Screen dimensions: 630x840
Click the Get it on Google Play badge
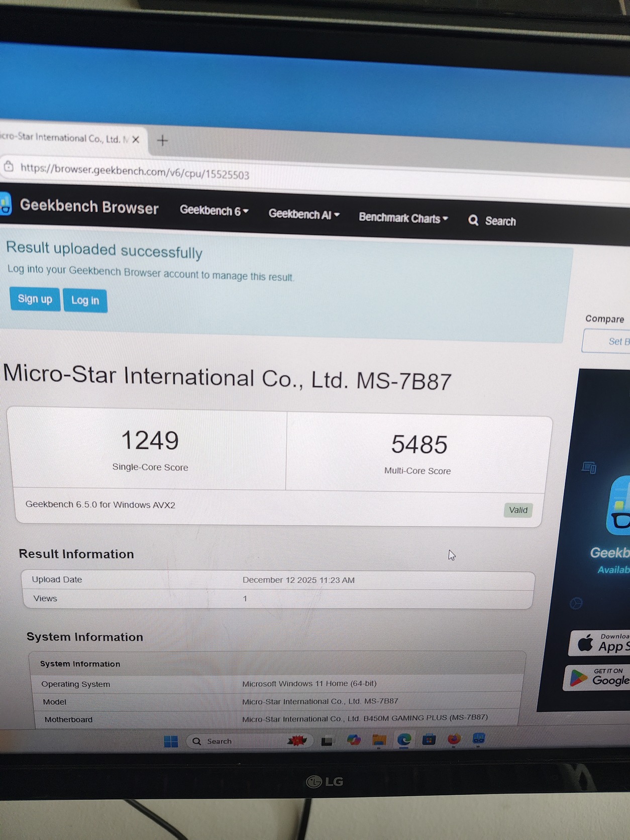pos(597,677)
